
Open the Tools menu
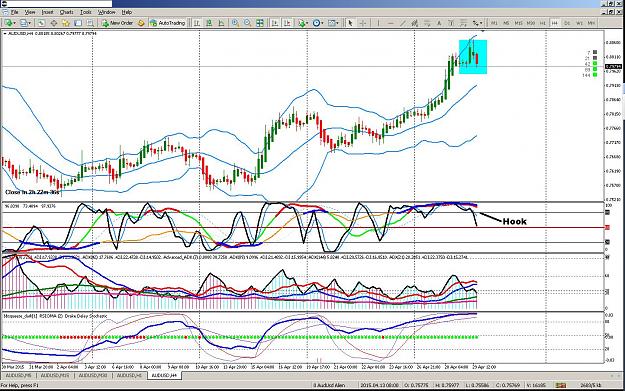[x=86, y=12]
